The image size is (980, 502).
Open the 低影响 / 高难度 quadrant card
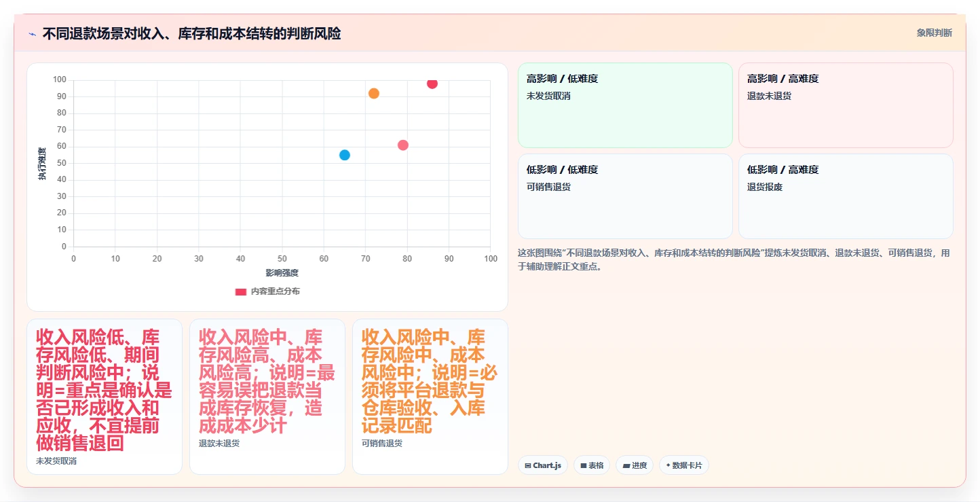pyautogui.click(x=846, y=196)
